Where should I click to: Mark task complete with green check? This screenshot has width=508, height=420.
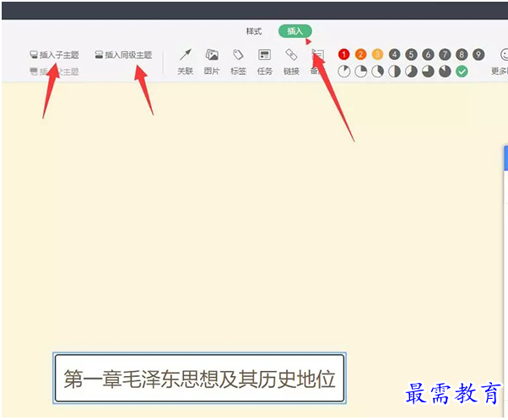point(462,72)
